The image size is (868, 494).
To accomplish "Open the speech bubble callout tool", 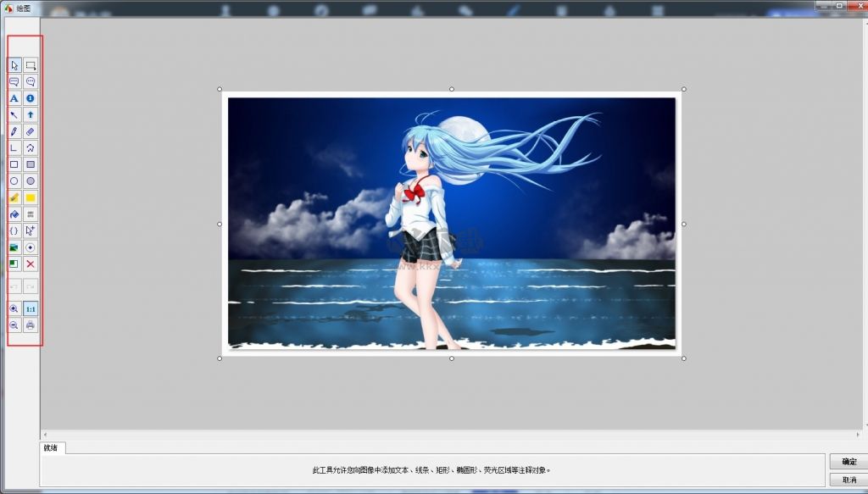I will click(14, 81).
